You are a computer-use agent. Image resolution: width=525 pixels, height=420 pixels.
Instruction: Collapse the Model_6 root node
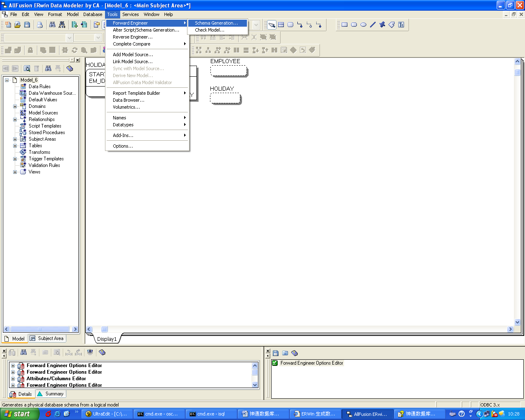[7, 80]
